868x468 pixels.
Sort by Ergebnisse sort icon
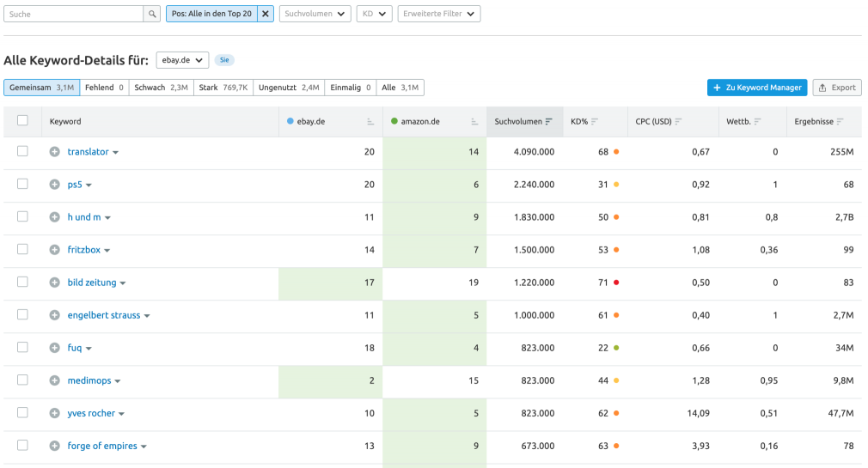click(840, 122)
